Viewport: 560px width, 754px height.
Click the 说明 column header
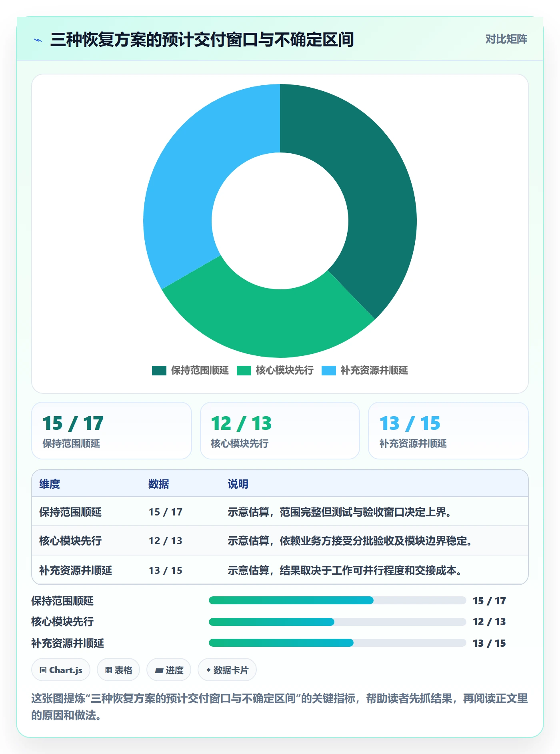click(238, 484)
